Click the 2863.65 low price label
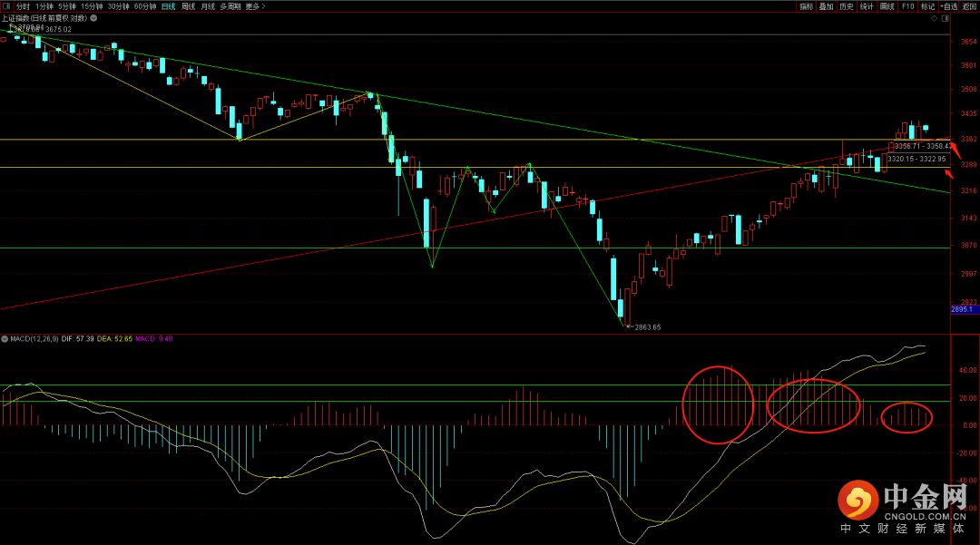The width and height of the screenshot is (980, 545). pyautogui.click(x=648, y=327)
